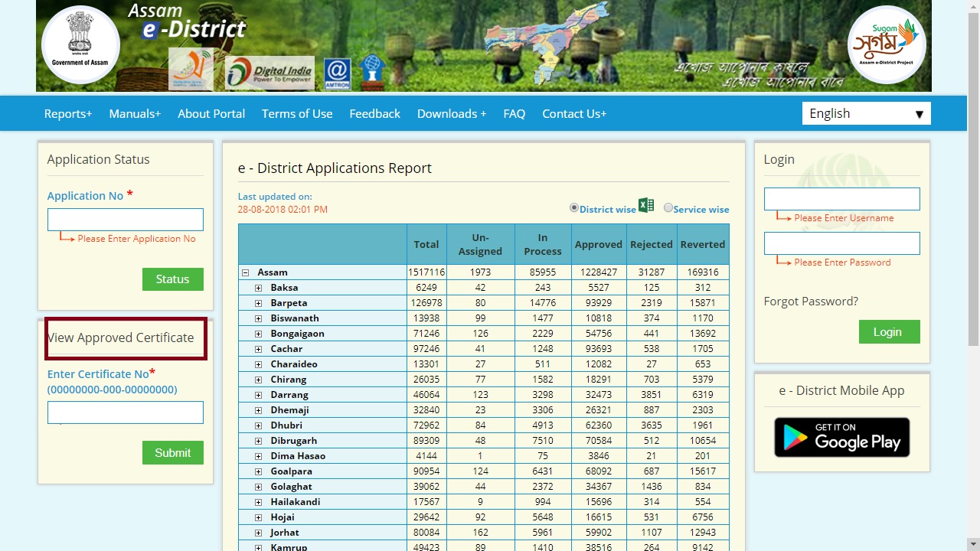Open the Downloads + menu

point(452,113)
